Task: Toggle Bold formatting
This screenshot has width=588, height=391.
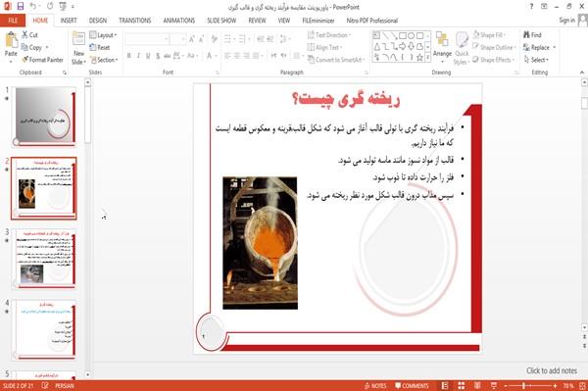Action: pyautogui.click(x=129, y=56)
